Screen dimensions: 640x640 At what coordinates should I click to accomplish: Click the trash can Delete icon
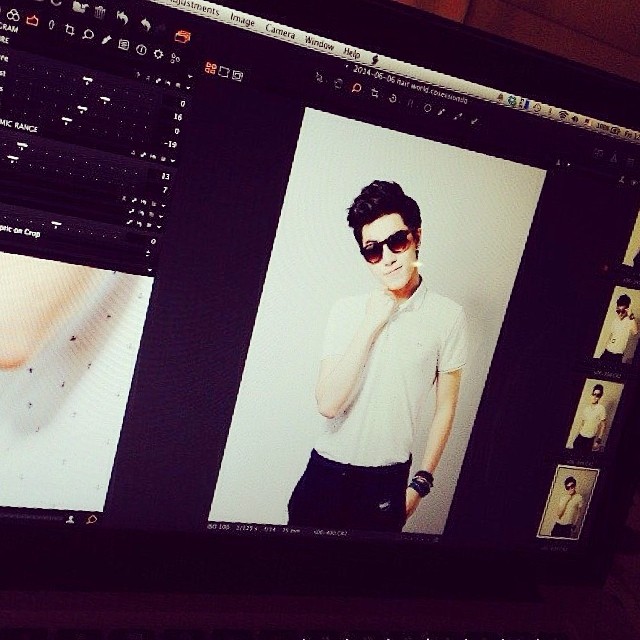coord(100,13)
